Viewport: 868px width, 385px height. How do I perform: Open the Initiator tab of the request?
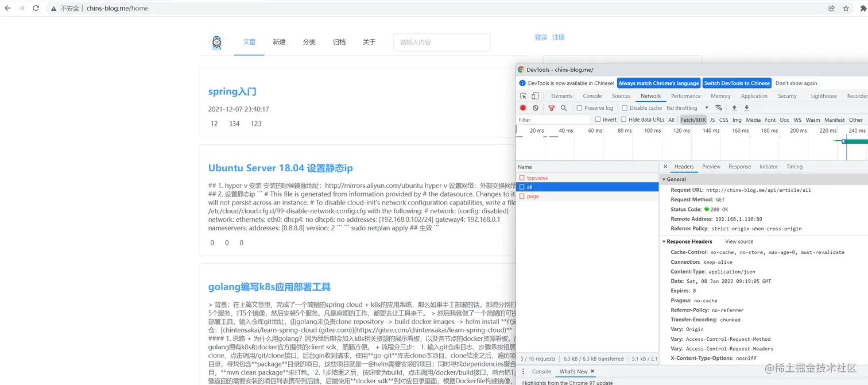coord(769,167)
